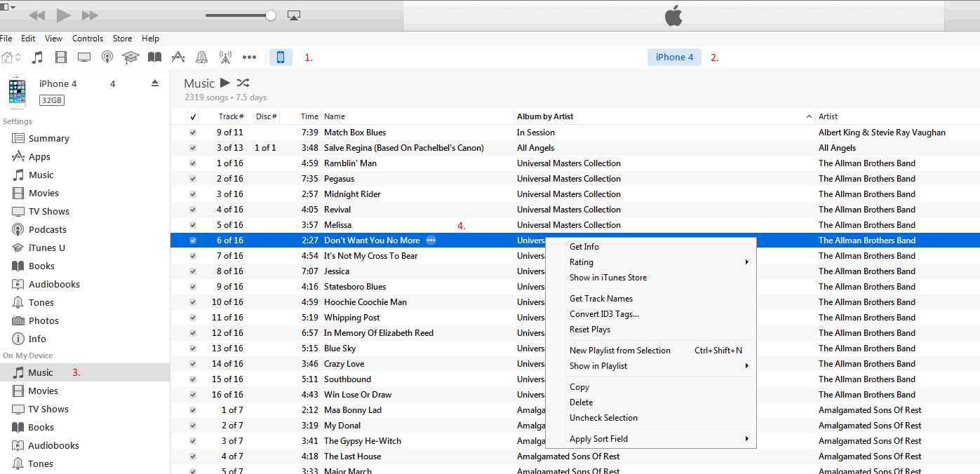
Task: Open the Home sharing dropdown icon
Action: [x=11, y=57]
